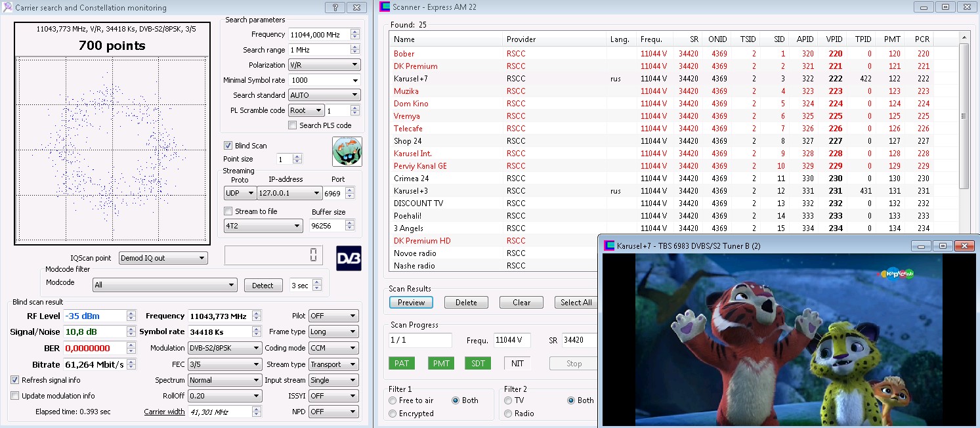Open the PL Scramble code Root dropdown
The image size is (980, 428).
(306, 111)
